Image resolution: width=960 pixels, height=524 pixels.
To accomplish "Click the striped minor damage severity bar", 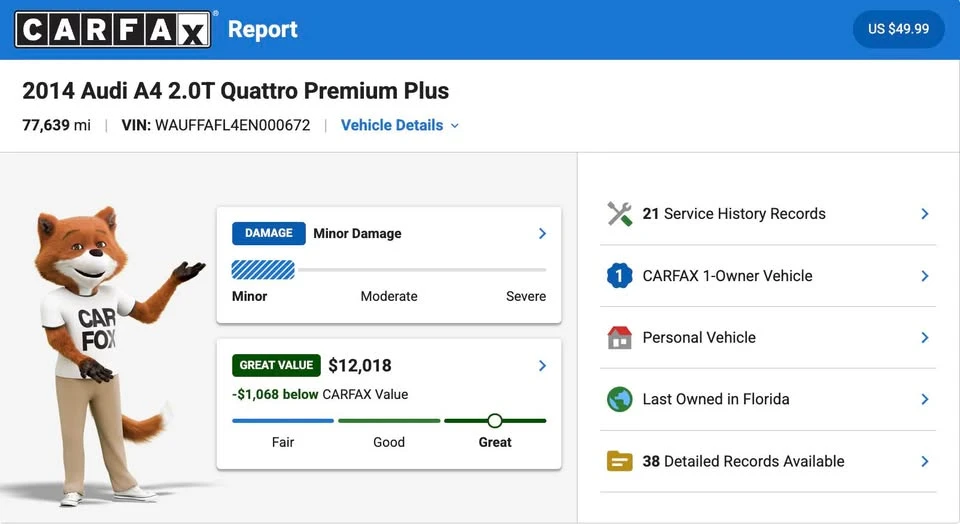I will [x=263, y=269].
